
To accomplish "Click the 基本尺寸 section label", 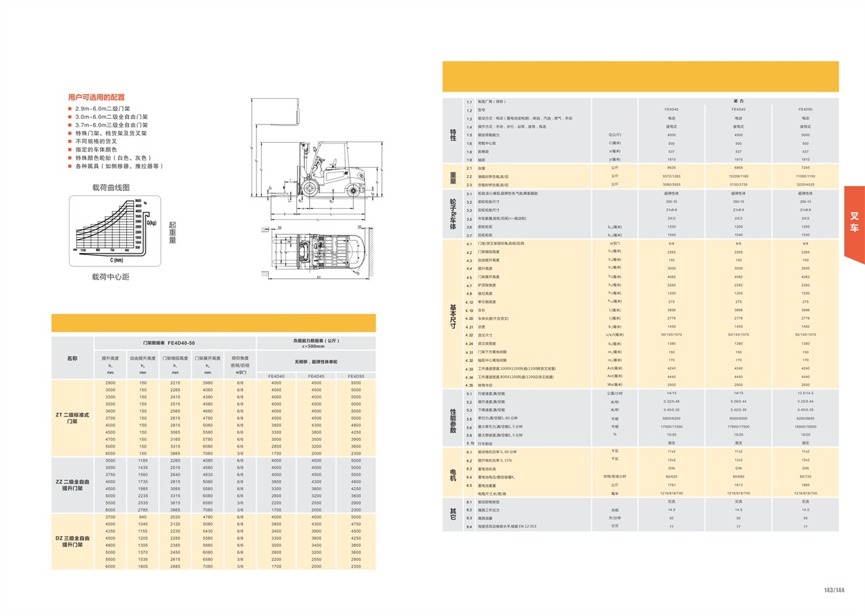I will (x=453, y=316).
